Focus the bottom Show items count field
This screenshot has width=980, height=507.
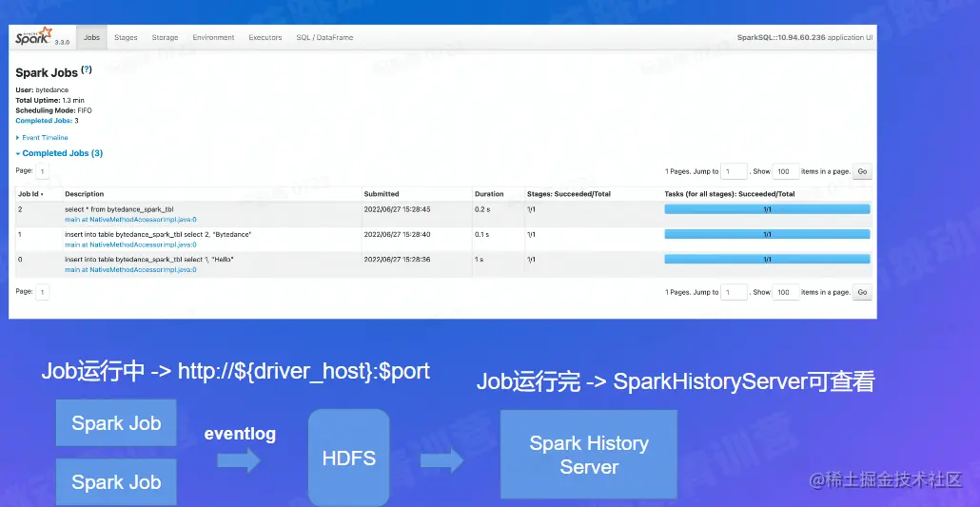pyautogui.click(x=786, y=292)
